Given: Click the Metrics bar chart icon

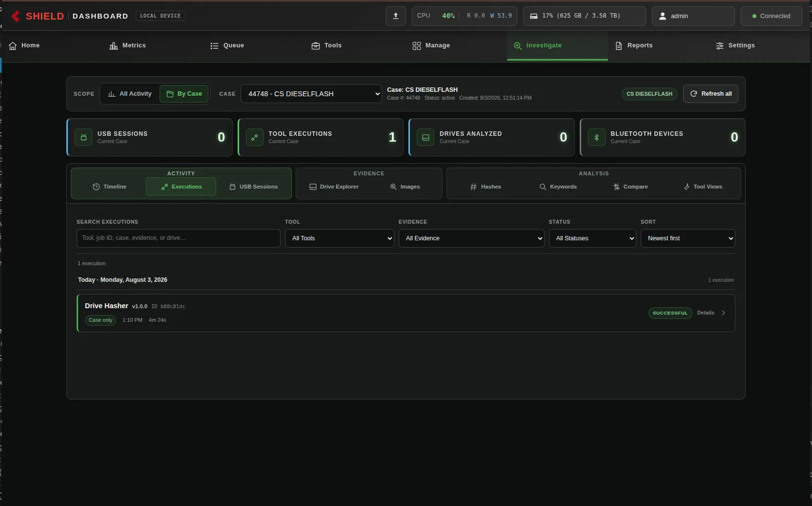Looking at the screenshot, I should 114,45.
